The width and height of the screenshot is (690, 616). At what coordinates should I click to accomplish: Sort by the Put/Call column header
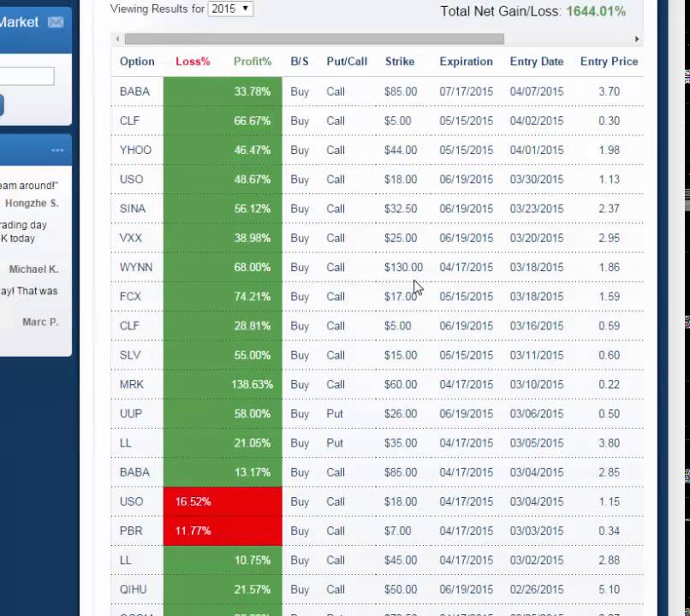347,62
